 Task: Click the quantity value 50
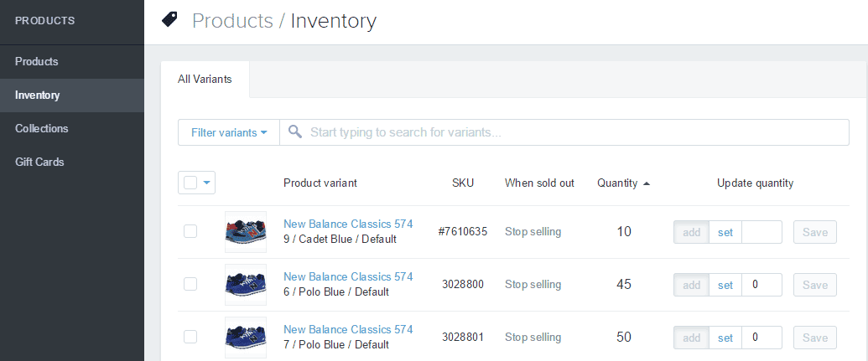coord(624,338)
